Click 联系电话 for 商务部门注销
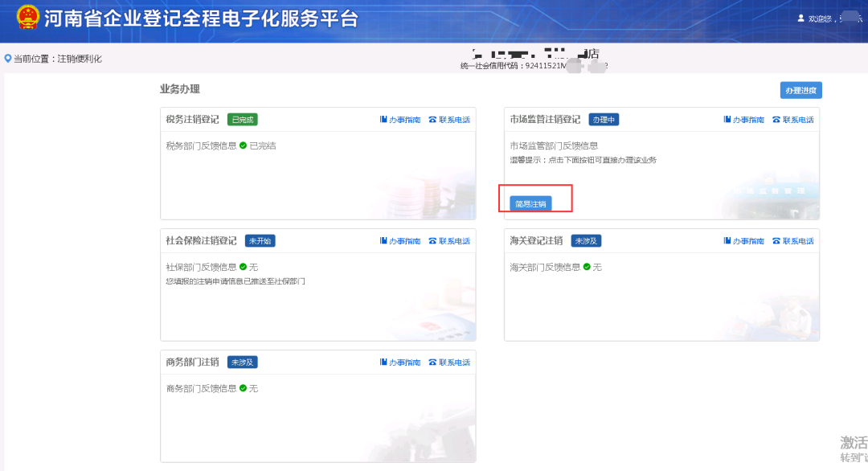The height and width of the screenshot is (471, 868). pos(448,362)
